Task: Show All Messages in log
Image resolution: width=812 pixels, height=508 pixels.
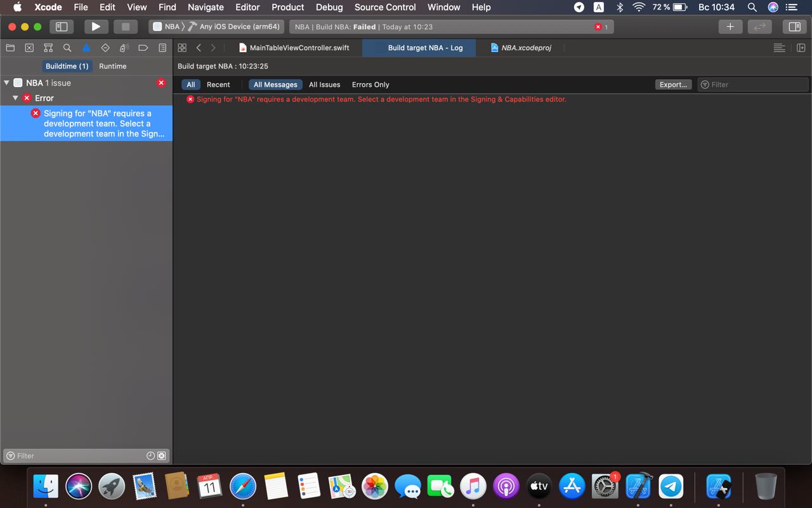Action: click(275, 84)
